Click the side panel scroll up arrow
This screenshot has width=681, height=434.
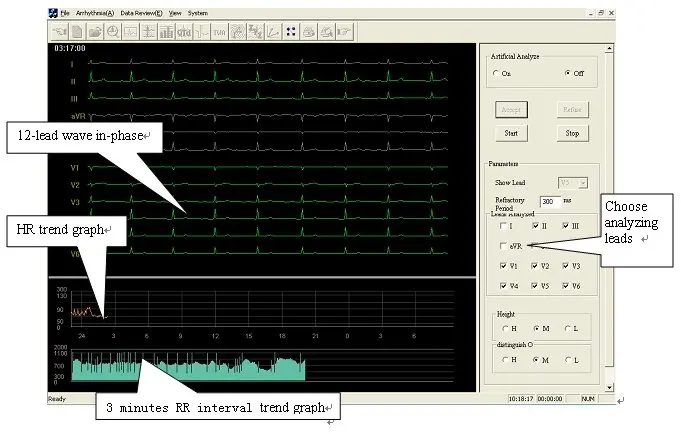click(609, 48)
